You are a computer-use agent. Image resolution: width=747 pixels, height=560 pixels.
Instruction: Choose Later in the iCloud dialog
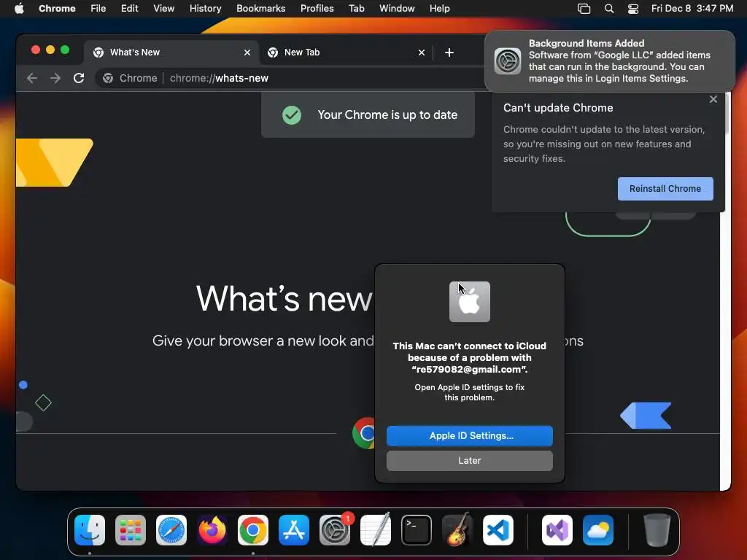tap(470, 461)
